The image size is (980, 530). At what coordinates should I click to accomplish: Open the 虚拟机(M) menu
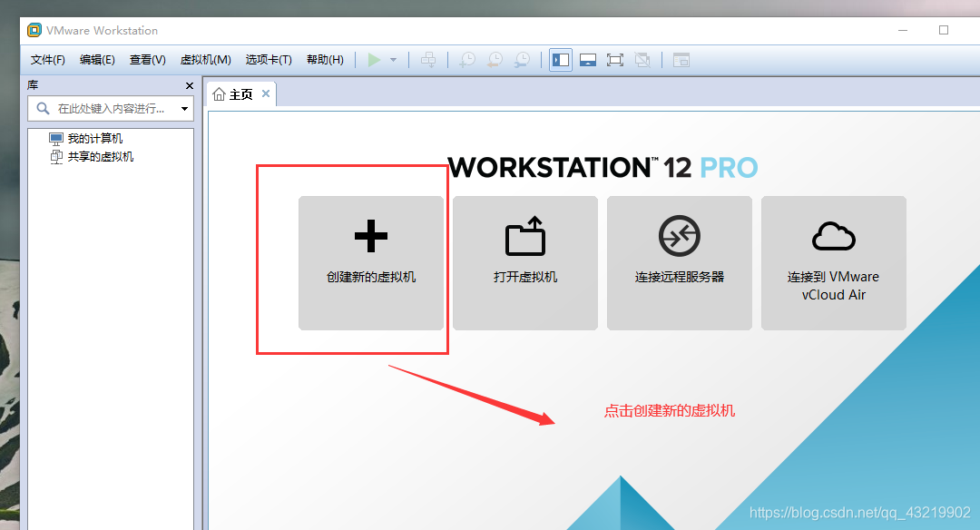pos(206,60)
